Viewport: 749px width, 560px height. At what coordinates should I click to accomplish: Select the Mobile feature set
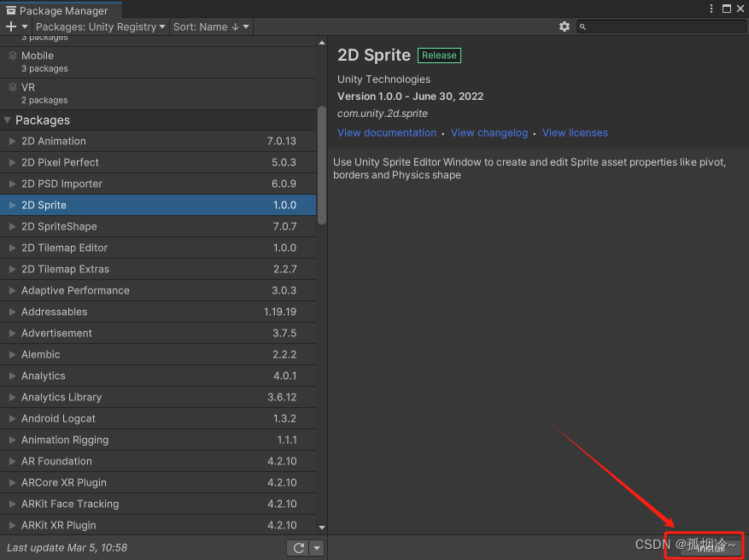click(x=158, y=62)
